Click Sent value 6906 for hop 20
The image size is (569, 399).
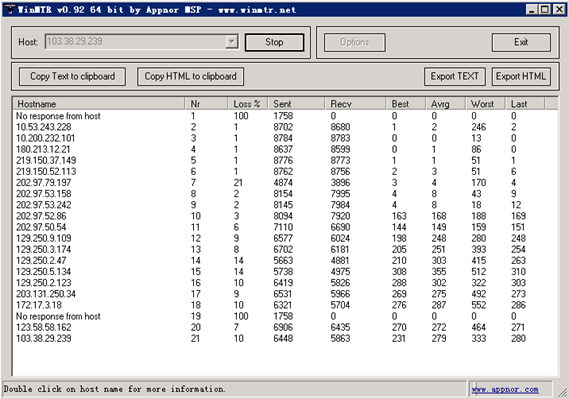(283, 328)
